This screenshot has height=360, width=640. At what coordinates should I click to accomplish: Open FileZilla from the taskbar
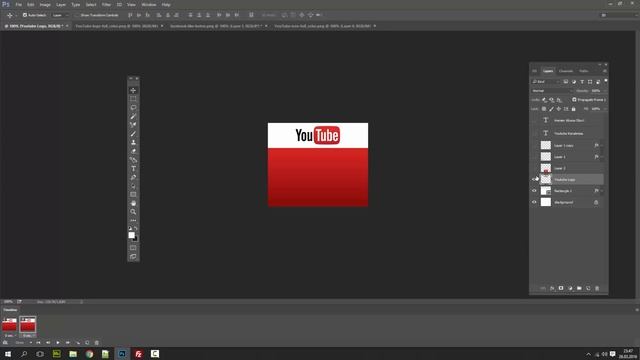pos(138,354)
